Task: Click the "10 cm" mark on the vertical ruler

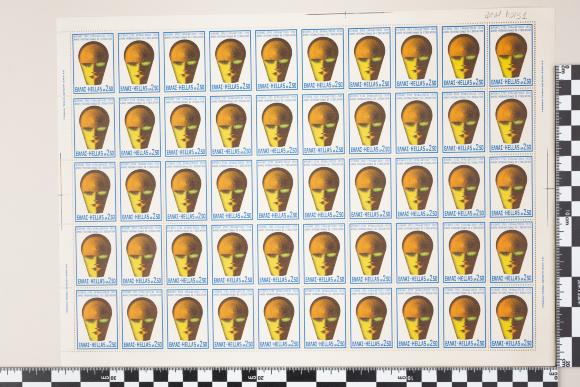Action: click(567, 218)
